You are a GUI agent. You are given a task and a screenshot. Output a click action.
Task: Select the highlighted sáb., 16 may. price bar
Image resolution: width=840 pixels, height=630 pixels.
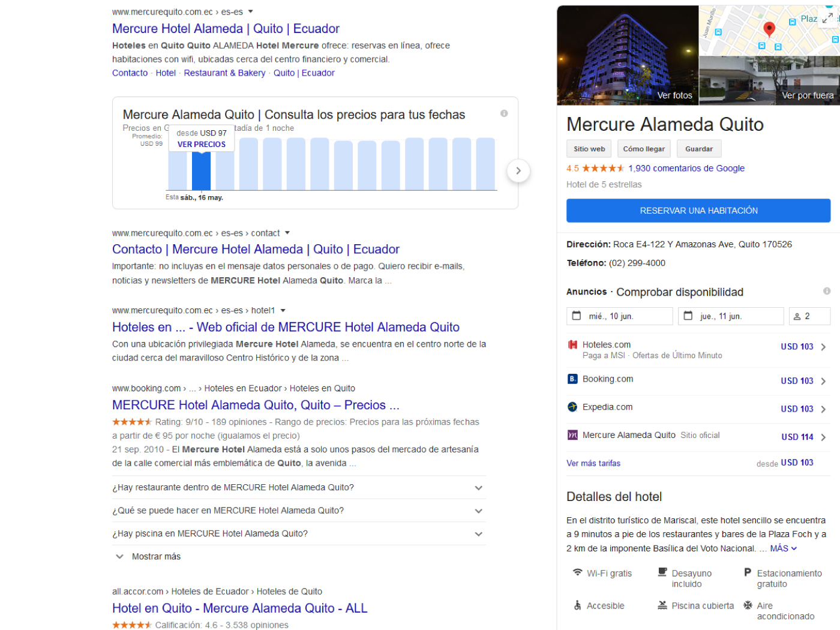click(202, 171)
